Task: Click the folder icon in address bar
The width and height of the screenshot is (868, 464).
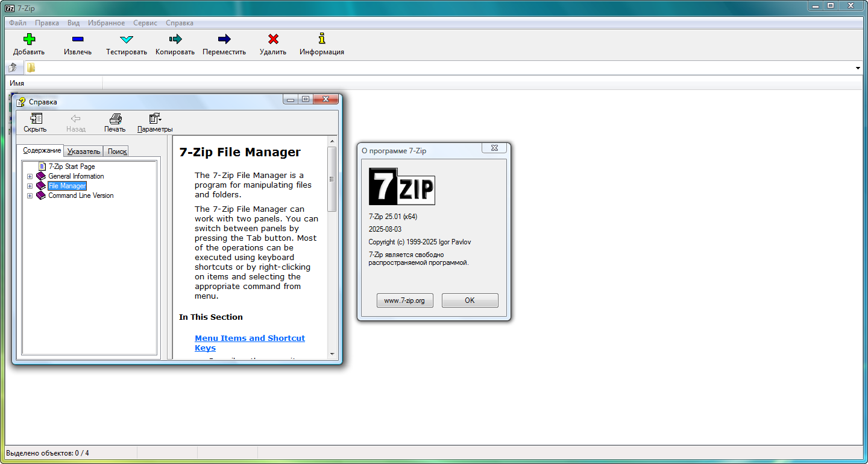Action: pyautogui.click(x=31, y=68)
